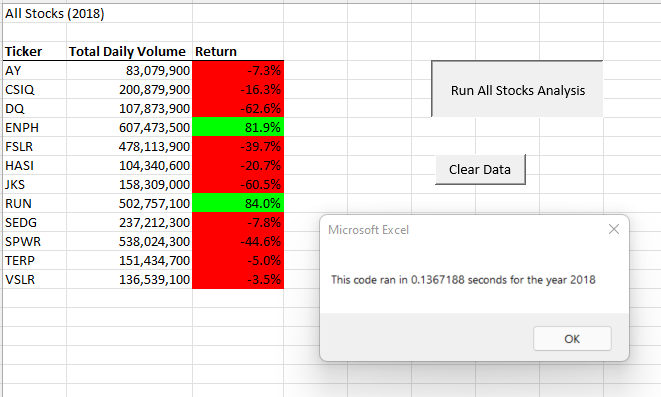Click the Clear Data button
This screenshot has height=397, width=661.
click(x=480, y=169)
